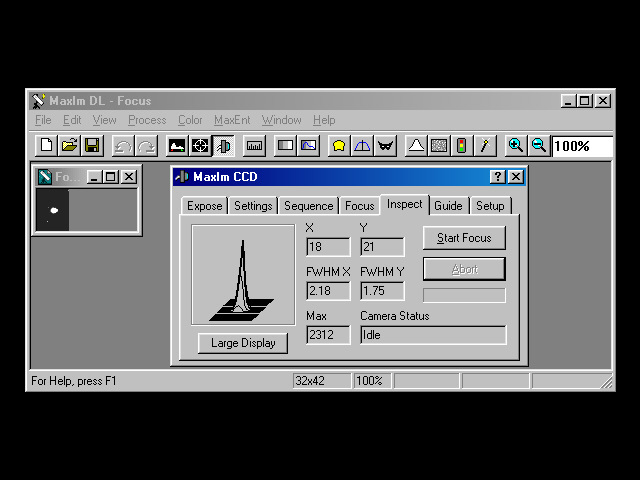Click the MaxIm DL telescope title icon
The width and height of the screenshot is (640, 480).
[38, 101]
